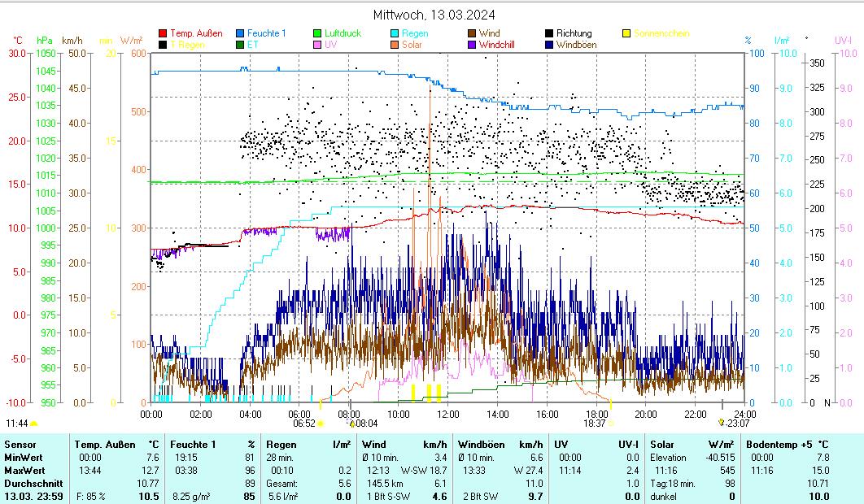Click the cyan Regen legend square
This screenshot has width=864, height=504.
point(395,33)
